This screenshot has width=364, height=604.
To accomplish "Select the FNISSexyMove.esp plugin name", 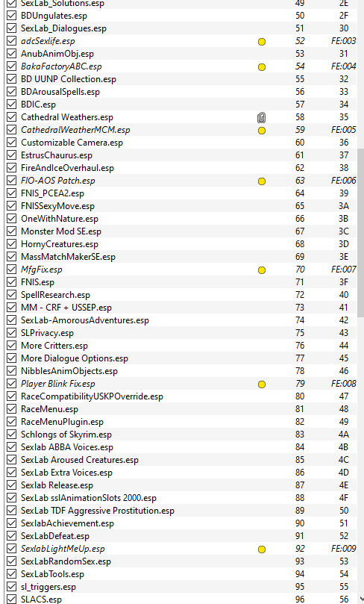I will coord(57,206).
